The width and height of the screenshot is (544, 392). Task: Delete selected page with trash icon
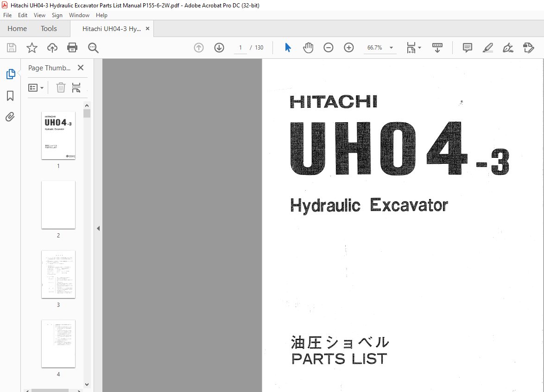click(61, 87)
